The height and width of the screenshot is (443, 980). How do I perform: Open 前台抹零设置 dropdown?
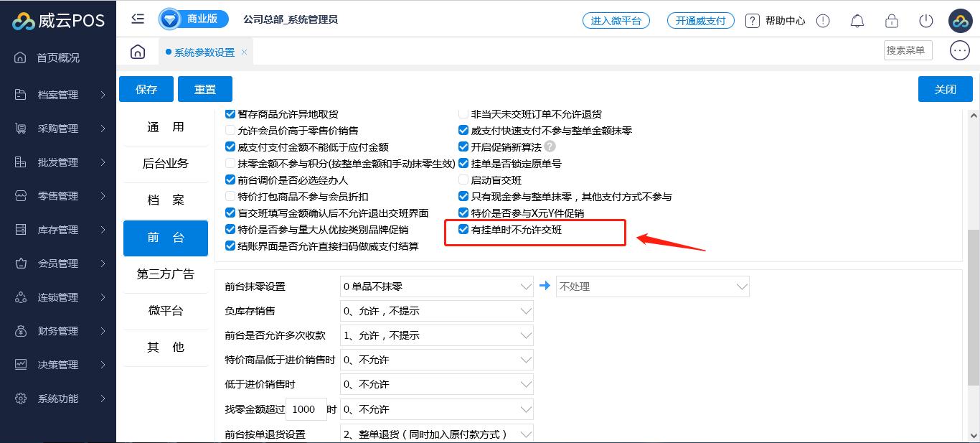436,286
